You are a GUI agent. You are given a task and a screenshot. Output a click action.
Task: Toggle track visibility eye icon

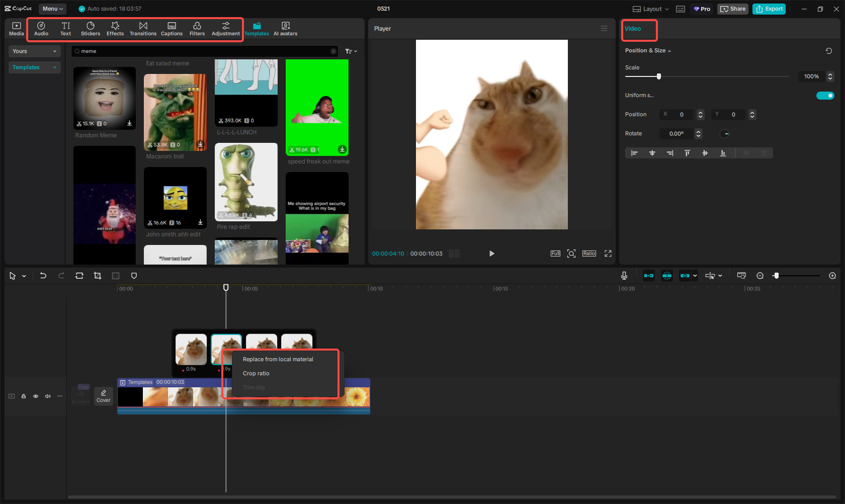pos(36,396)
